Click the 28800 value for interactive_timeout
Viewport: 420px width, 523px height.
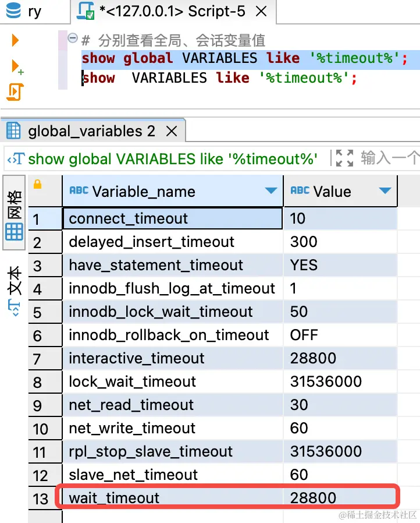click(340, 359)
